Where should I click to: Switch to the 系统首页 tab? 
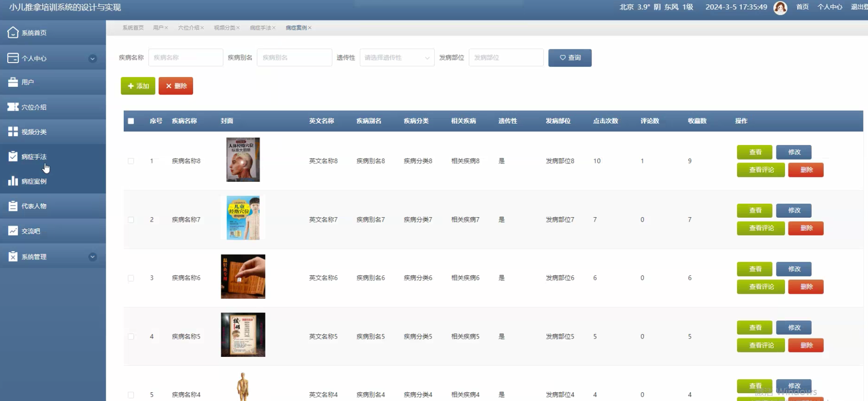coord(133,28)
